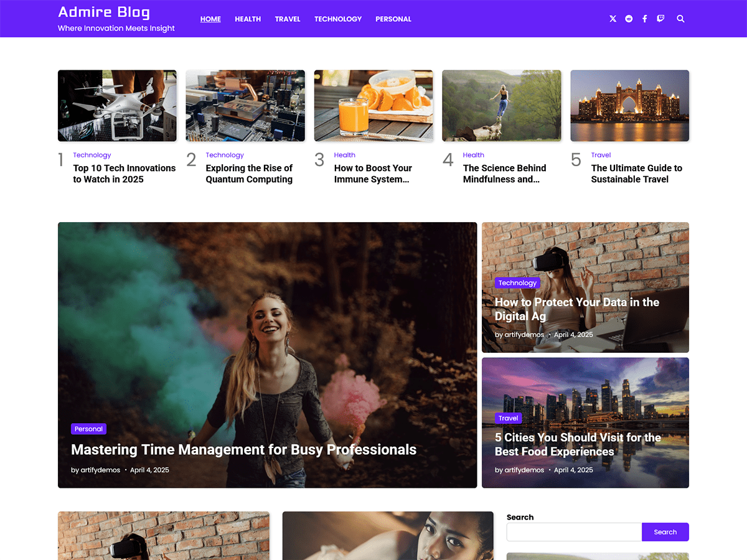Focus the sidebar search text field
Image resolution: width=747 pixels, height=560 pixels.
click(x=573, y=532)
